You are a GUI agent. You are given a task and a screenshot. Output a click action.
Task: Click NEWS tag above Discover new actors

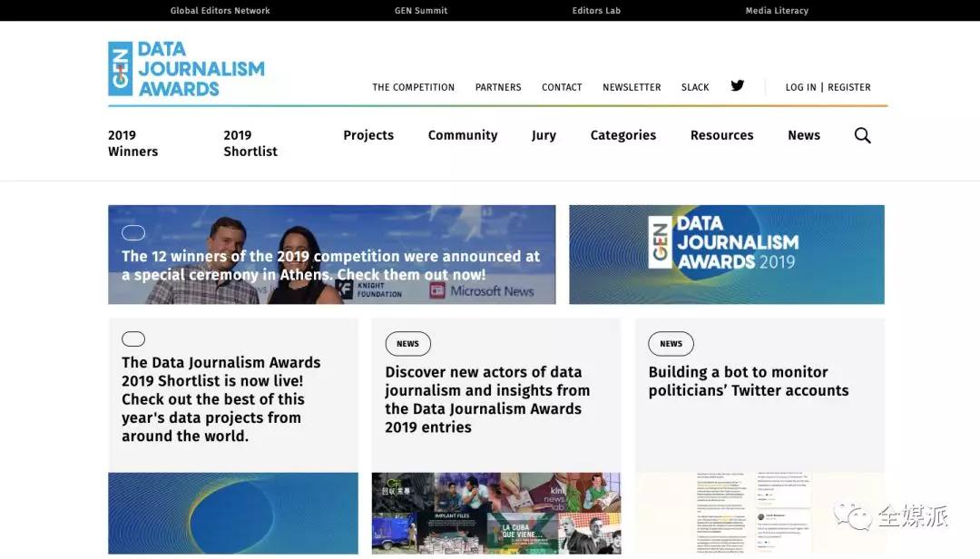click(407, 343)
